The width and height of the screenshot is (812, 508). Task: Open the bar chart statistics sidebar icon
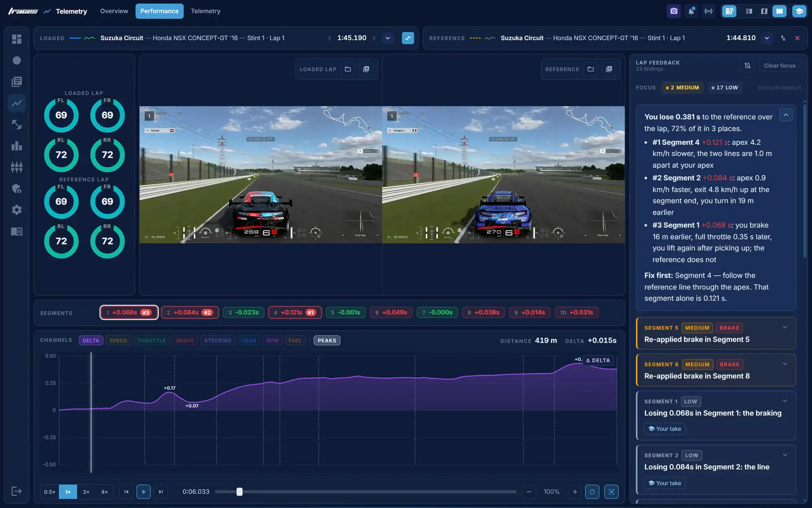coord(17,146)
